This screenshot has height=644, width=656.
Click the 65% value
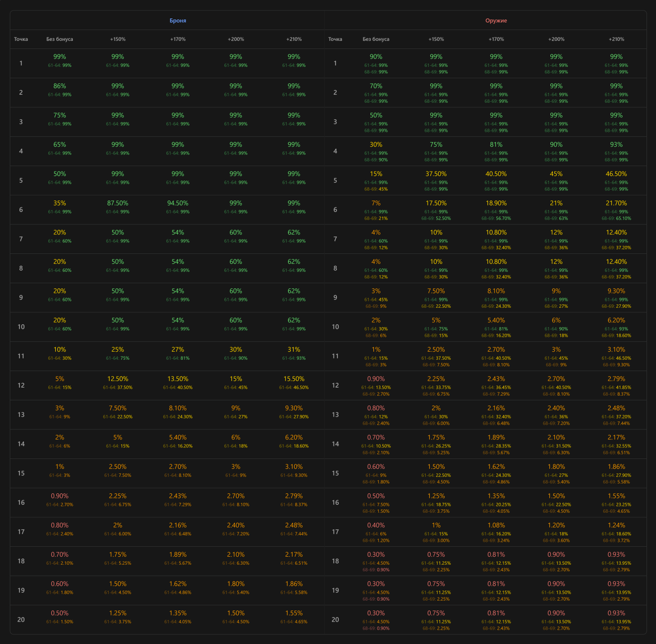[x=60, y=145]
